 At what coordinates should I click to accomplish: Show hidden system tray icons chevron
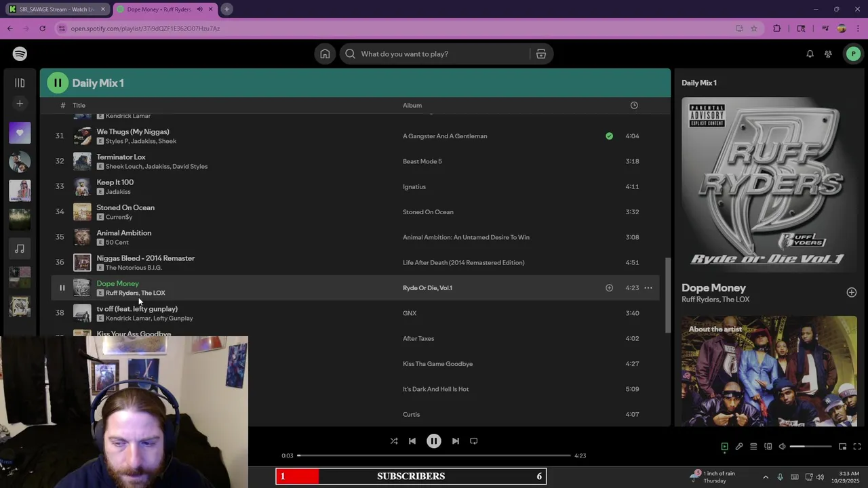click(766, 476)
